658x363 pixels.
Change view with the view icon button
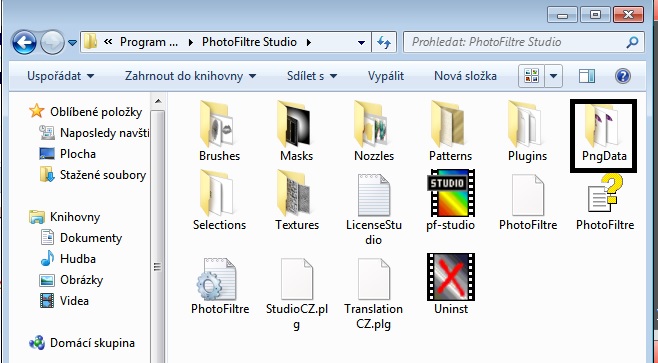click(531, 76)
